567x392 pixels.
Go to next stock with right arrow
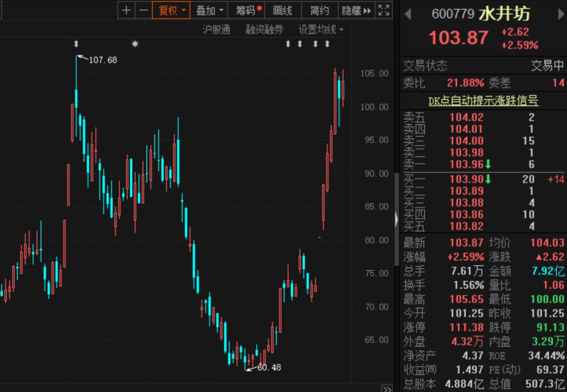[560, 14]
